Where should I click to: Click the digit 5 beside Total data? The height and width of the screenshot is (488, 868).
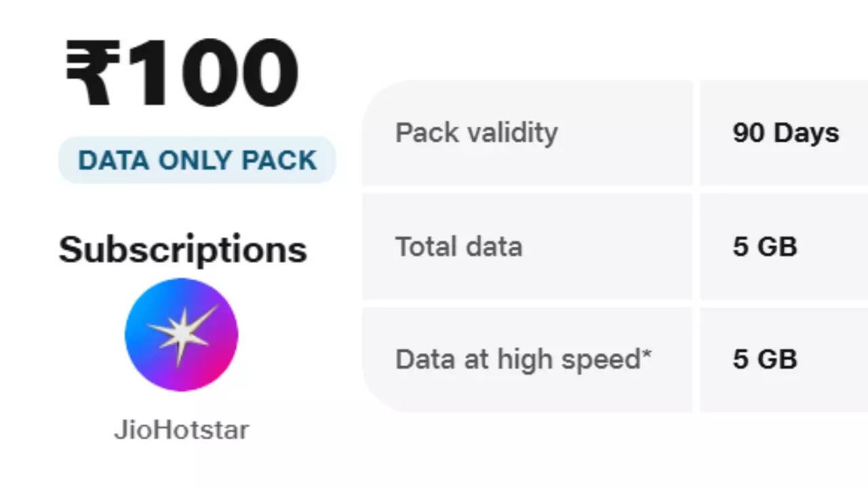pyautogui.click(x=740, y=246)
